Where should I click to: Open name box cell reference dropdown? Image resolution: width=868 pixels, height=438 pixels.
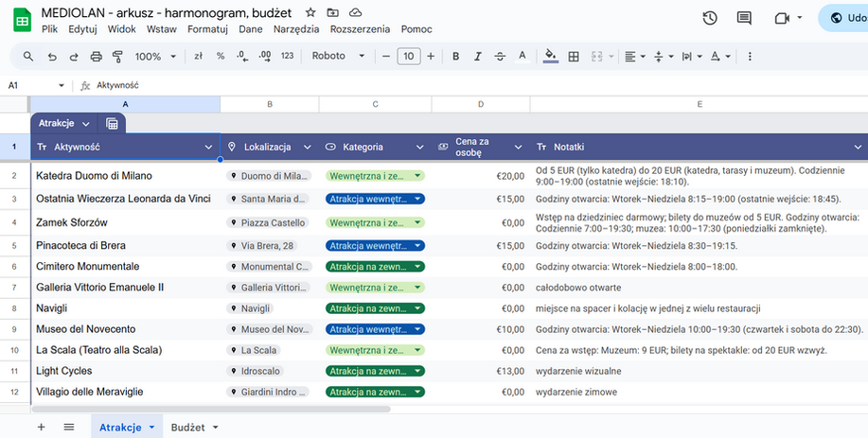62,85
